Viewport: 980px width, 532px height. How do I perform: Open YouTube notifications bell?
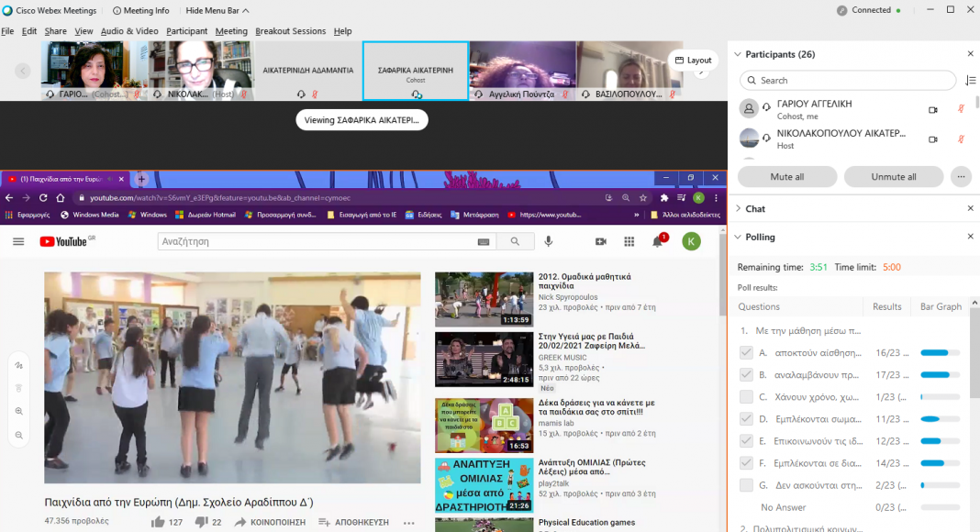pos(658,241)
